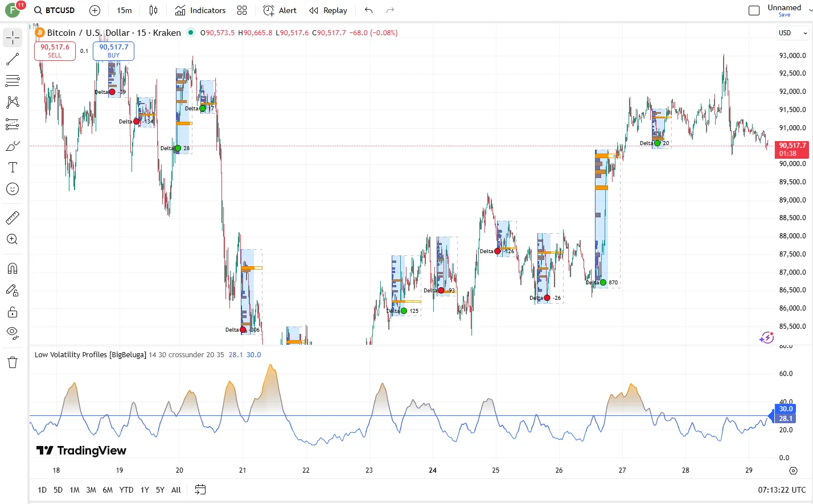Open the Indicators dialog
This screenshot has width=813, height=504.
tap(200, 10)
